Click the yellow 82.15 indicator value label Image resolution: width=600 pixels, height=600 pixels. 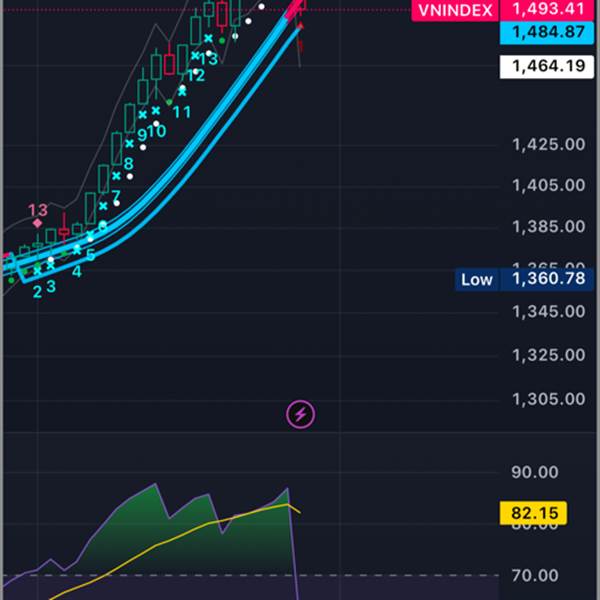coord(534,513)
